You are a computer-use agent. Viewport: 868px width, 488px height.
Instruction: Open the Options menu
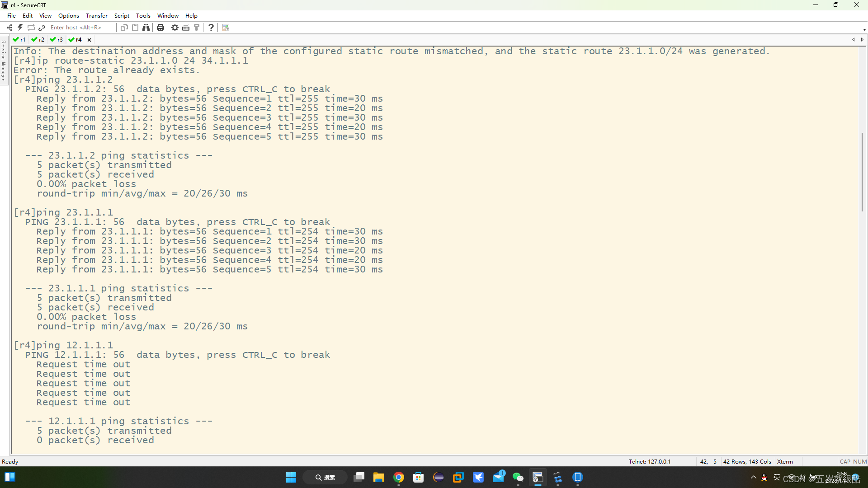[68, 15]
